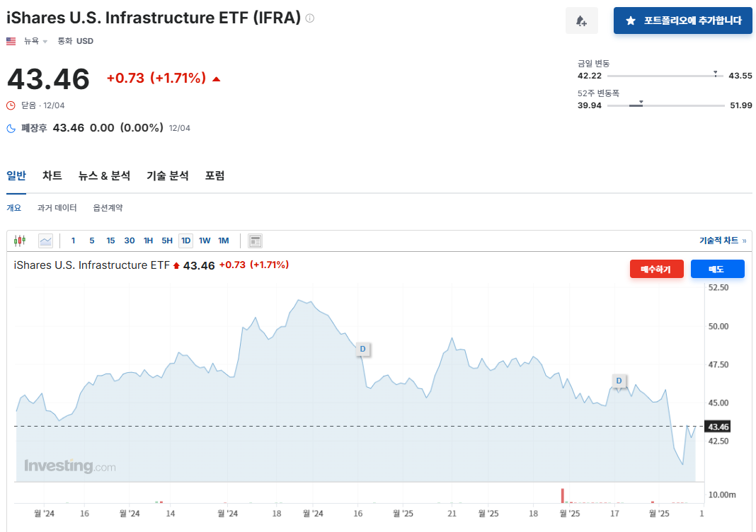This screenshot has height=532, width=756.
Task: Click the 52.50 price axis label
Action: [718, 287]
